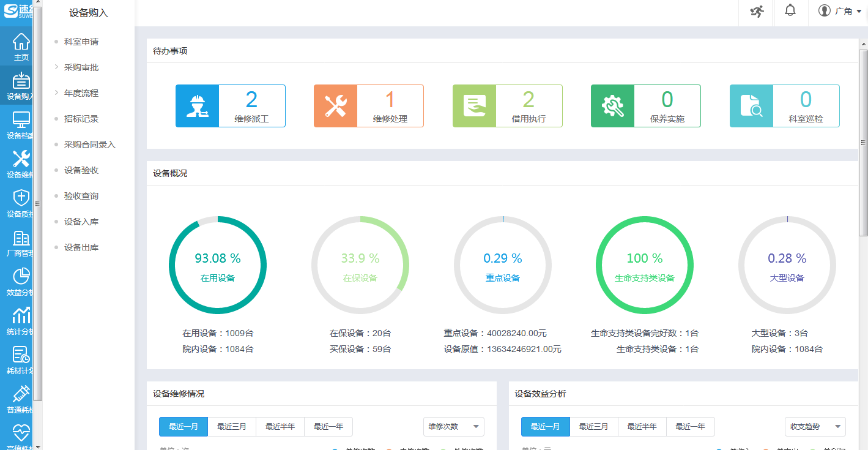Select 最近半年 in 设备效益分析
This screenshot has width=868, height=450.
pos(642,427)
